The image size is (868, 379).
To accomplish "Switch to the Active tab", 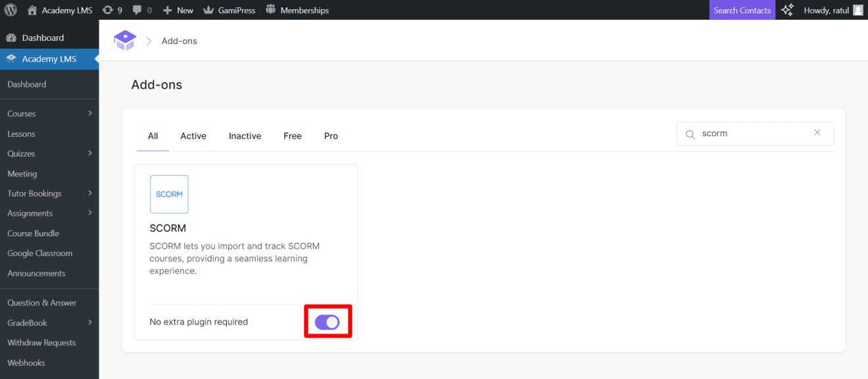I will [x=193, y=136].
